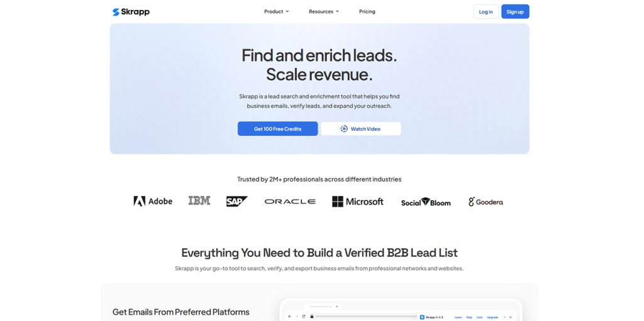Click the Skrapp logo in the header

[x=131, y=11]
